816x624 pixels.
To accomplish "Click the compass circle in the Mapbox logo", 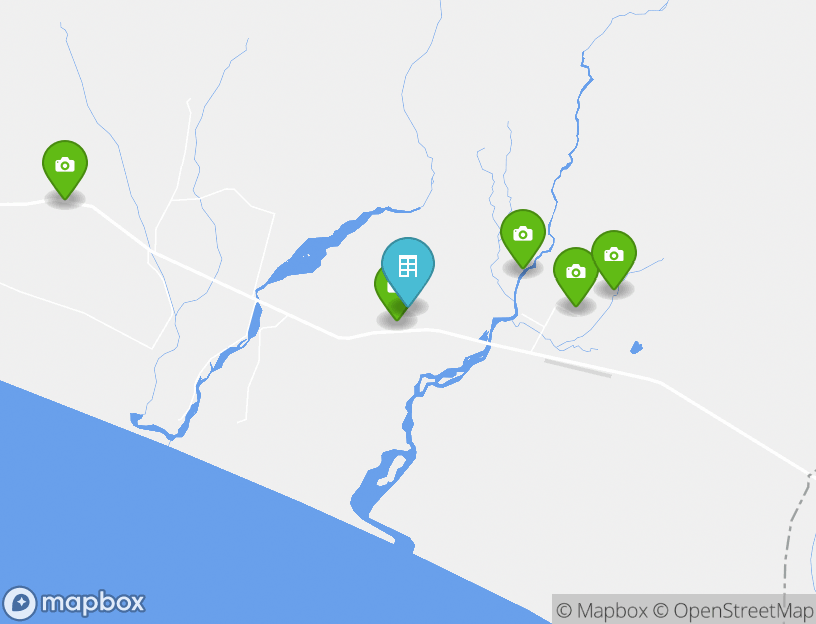I will pyautogui.click(x=20, y=603).
